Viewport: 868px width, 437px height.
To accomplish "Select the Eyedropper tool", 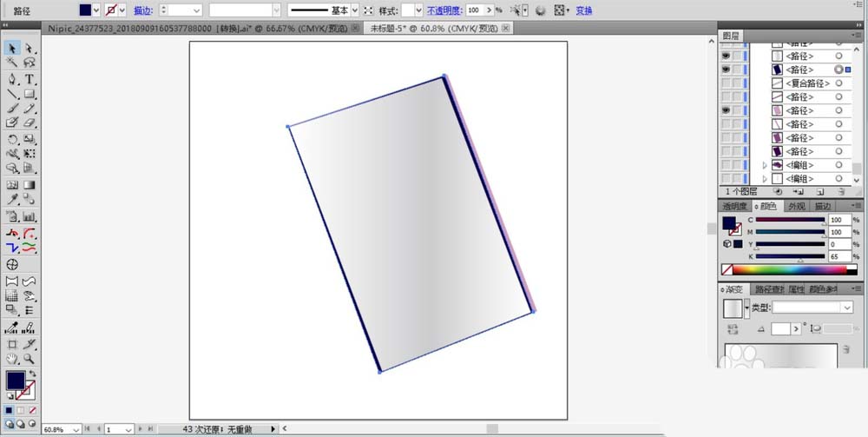I will (12, 199).
